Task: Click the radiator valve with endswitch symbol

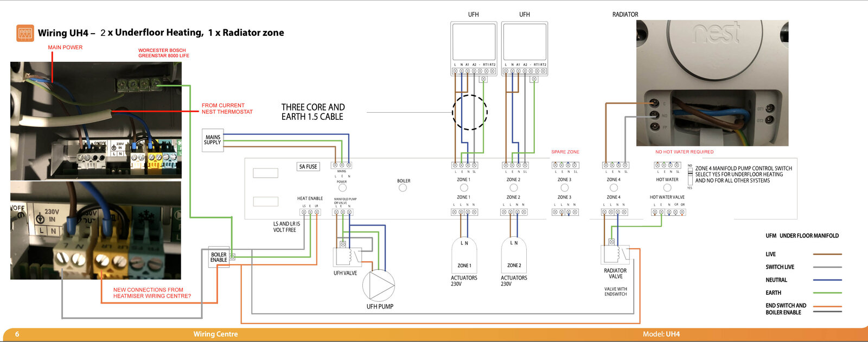Action: tap(615, 255)
